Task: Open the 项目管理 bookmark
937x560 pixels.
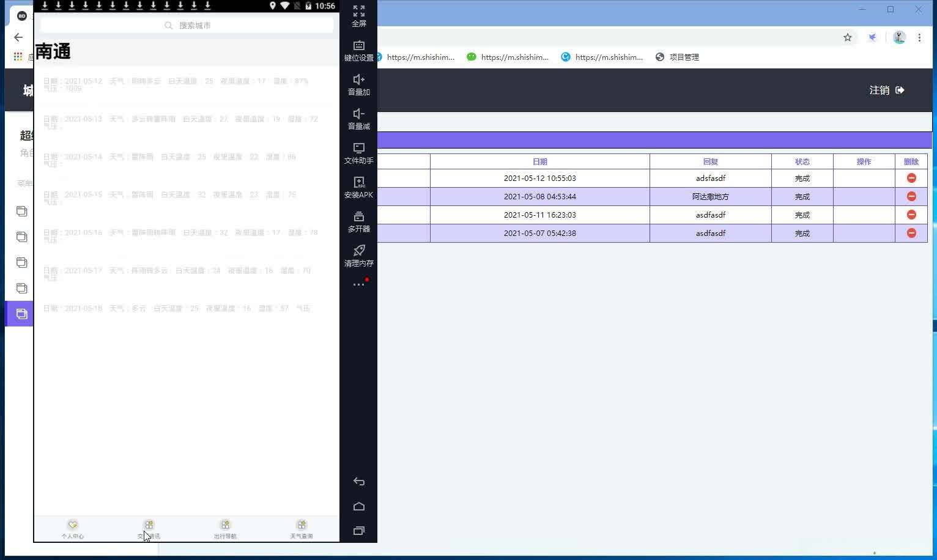Action: click(677, 57)
